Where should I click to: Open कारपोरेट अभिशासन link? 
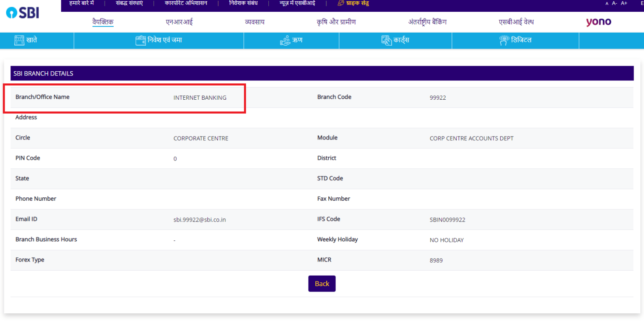tap(186, 3)
